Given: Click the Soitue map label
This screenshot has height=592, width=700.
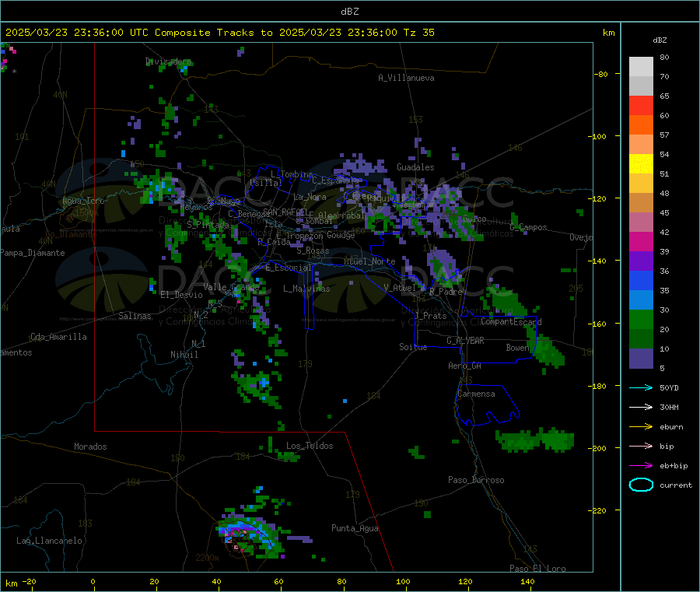Looking at the screenshot, I should click(x=413, y=347).
